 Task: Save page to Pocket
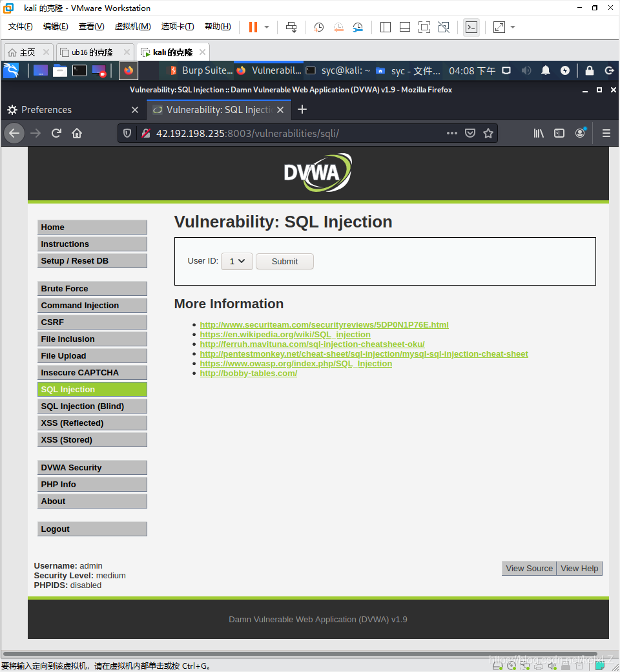click(x=470, y=133)
